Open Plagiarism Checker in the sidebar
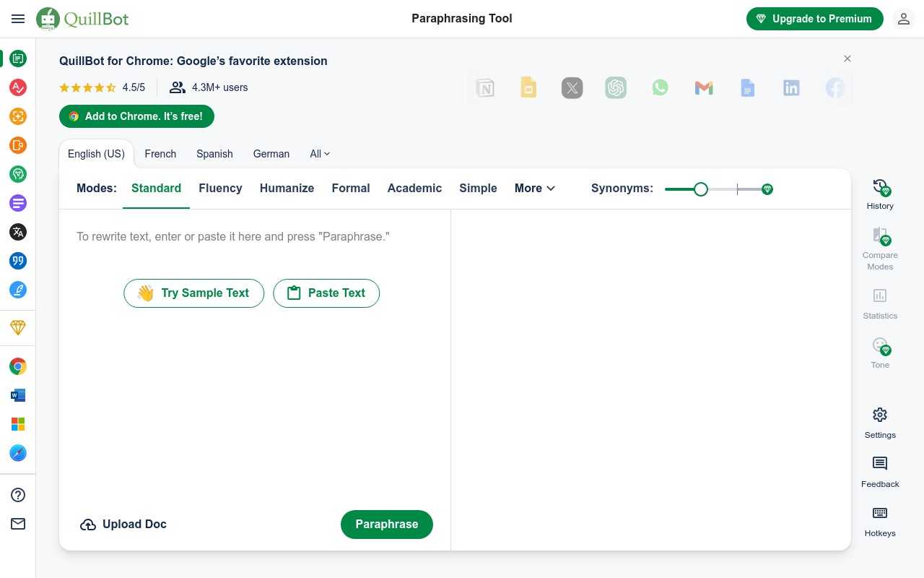924x578 pixels. [x=18, y=145]
